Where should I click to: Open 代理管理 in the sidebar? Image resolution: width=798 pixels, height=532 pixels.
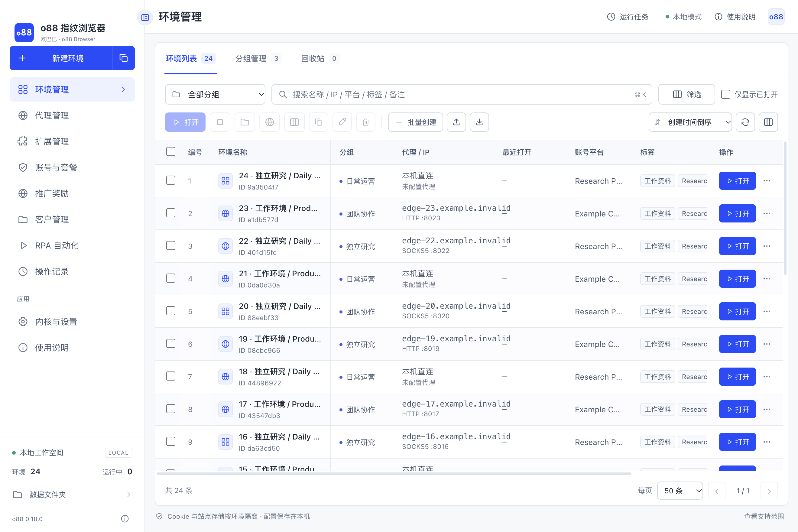tap(72, 115)
